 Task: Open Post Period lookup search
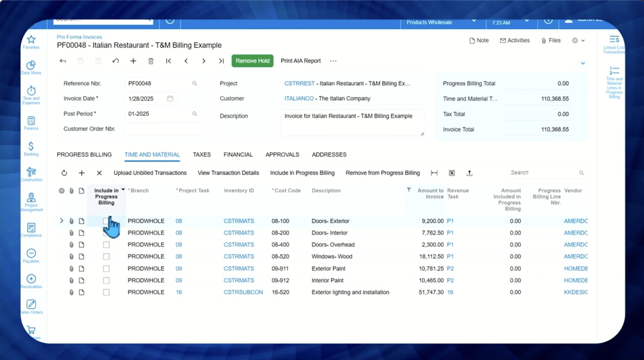point(195,114)
